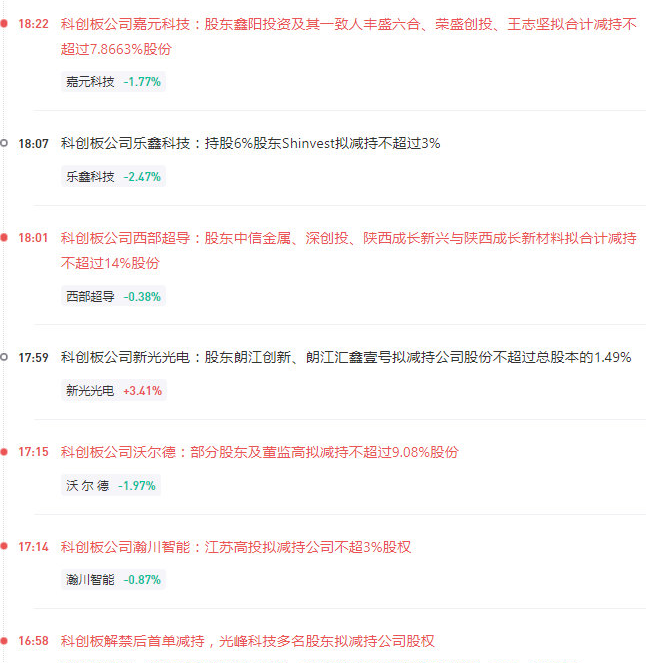Select the hollow timeline dot at 17:59
This screenshot has width=646, height=663.
point(4,357)
